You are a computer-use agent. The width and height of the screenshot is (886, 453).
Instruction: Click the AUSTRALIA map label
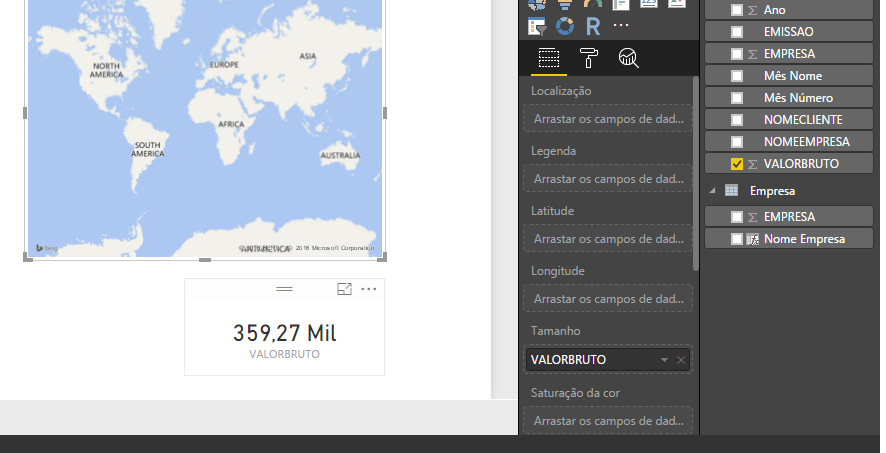coord(340,155)
